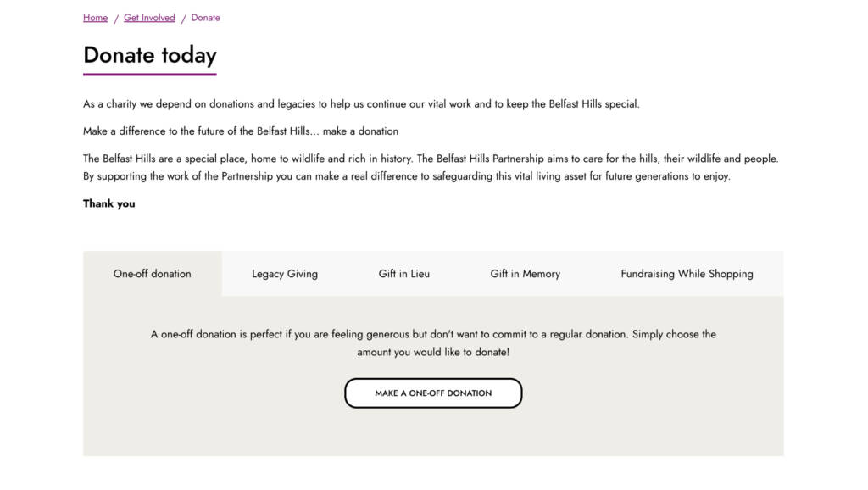Viewport: 868px width, 490px height.
Task: Switch to Fundraising While Shopping tab
Action: 687,274
